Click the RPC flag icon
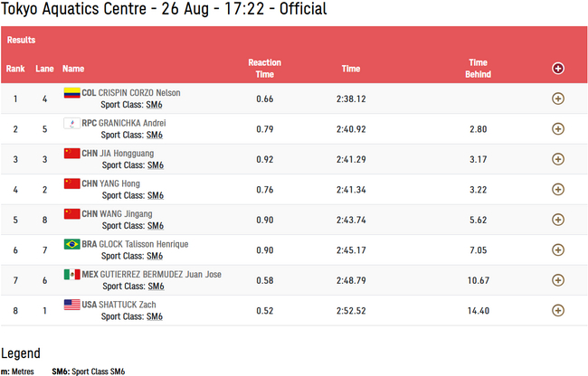 [71, 123]
